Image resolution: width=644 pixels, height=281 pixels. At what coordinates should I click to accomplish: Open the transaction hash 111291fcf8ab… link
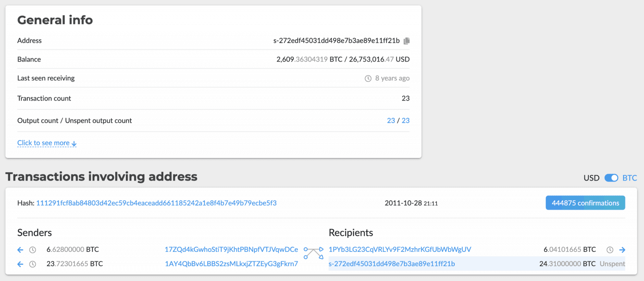click(156, 203)
